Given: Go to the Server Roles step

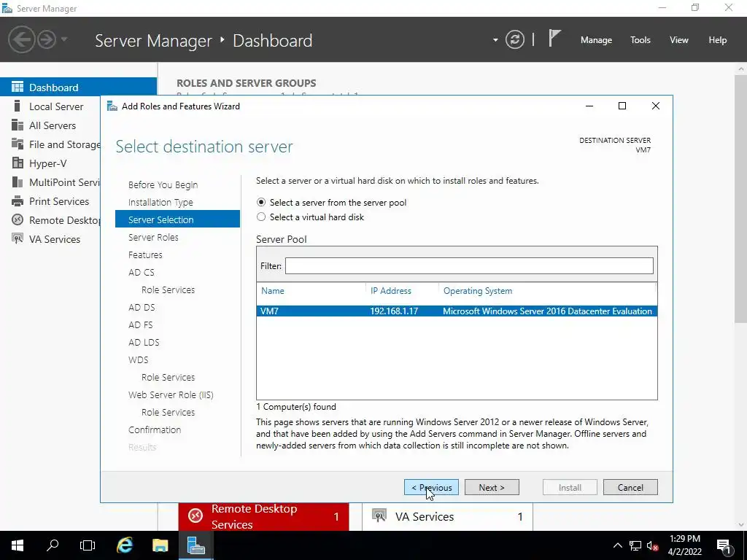Looking at the screenshot, I should pos(153,237).
